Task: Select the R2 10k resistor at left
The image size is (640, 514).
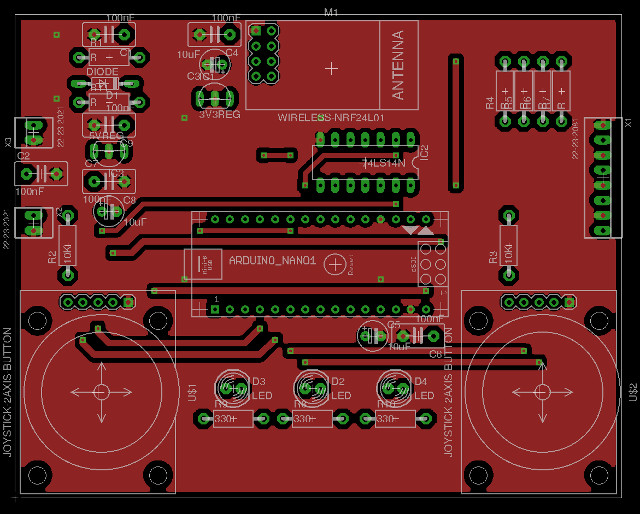Action: point(68,247)
